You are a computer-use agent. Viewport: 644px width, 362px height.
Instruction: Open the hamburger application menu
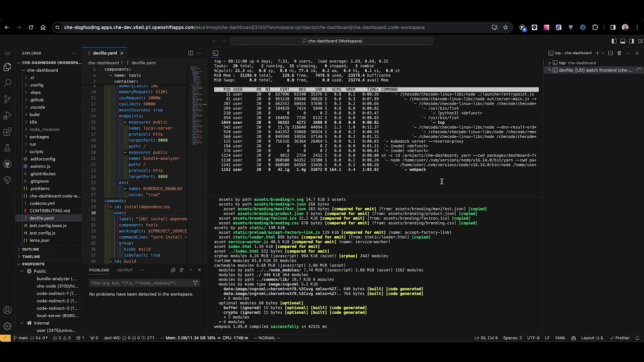coord(7,53)
